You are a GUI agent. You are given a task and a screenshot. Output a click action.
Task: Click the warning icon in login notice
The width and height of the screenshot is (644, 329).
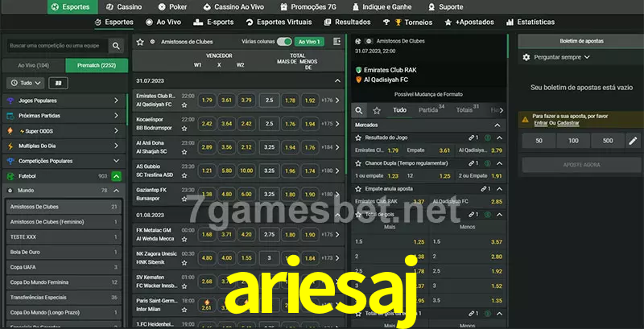[x=525, y=119]
